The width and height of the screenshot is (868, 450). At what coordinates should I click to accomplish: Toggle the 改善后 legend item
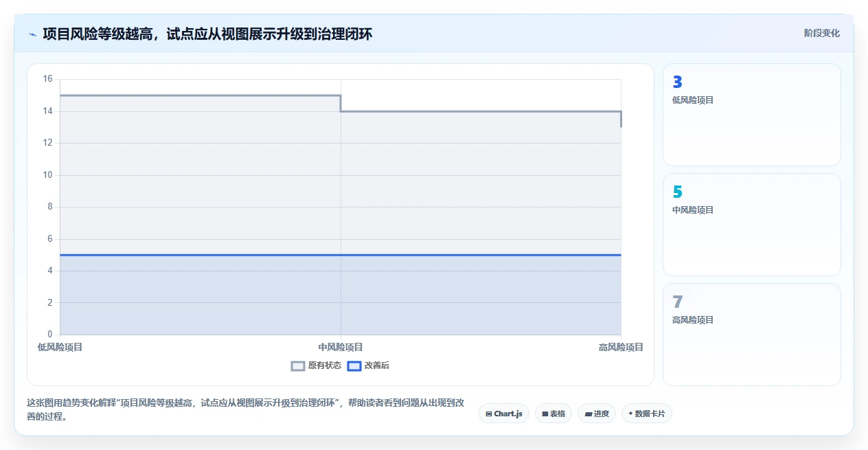coord(368,365)
